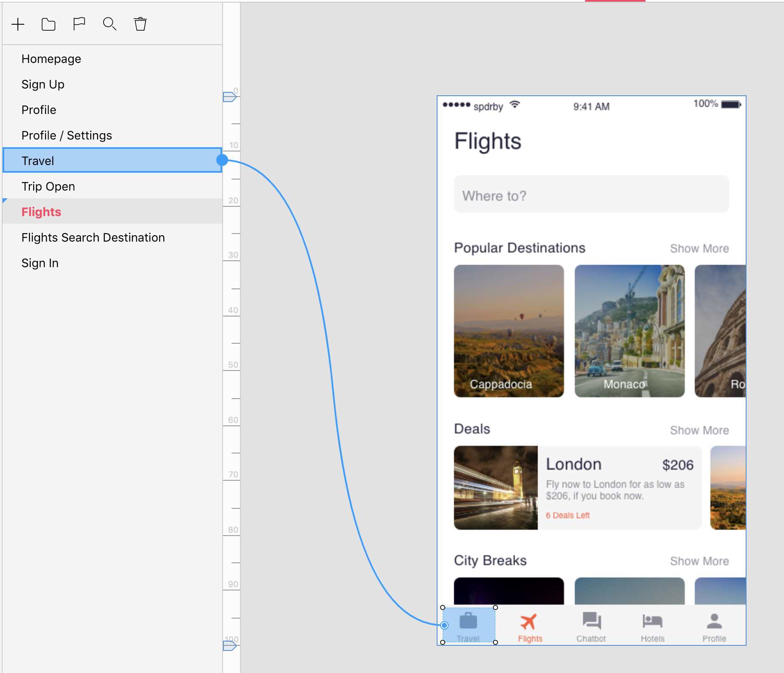The width and height of the screenshot is (784, 673).
Task: Click Show More next to City Breaks
Action: (699, 561)
